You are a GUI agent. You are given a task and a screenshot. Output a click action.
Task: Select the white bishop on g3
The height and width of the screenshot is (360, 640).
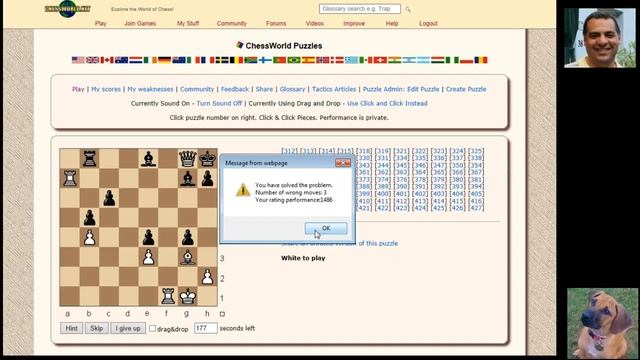pos(188,257)
